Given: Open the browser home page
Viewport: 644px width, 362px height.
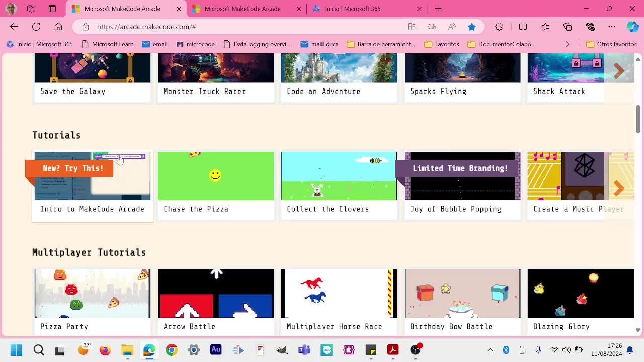Looking at the screenshot, I should coord(58,27).
